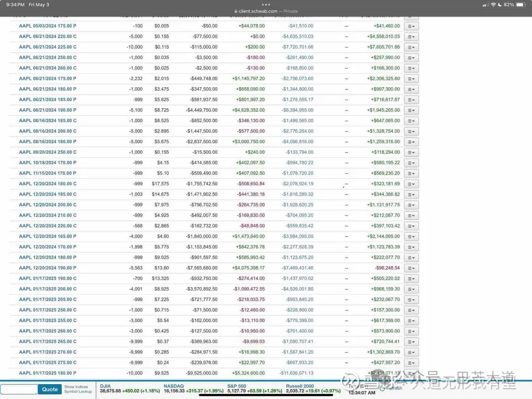Screen dimensions: 532x399
Task: Tap the Wi-Fi status icon
Action: (x=493, y=5)
